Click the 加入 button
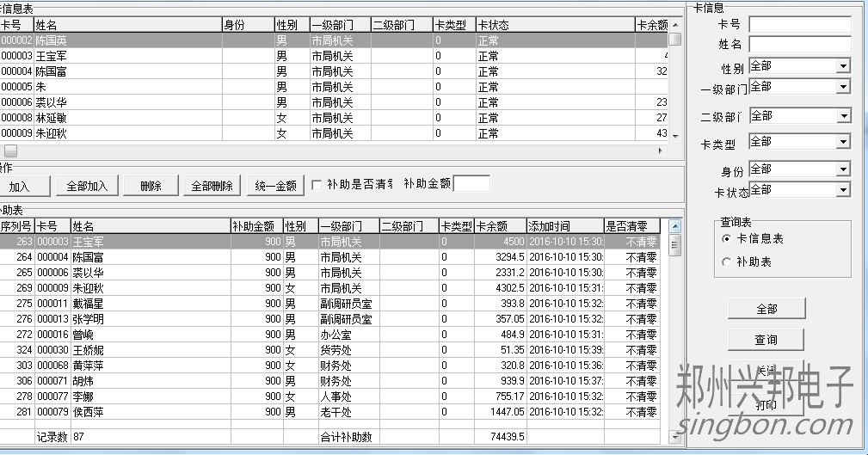The image size is (868, 455). point(19,186)
